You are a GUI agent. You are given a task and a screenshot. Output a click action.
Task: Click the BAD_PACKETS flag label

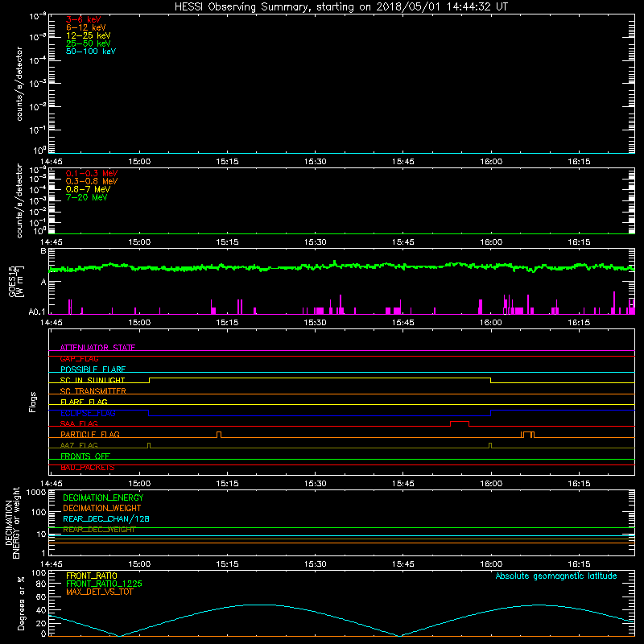88,467
